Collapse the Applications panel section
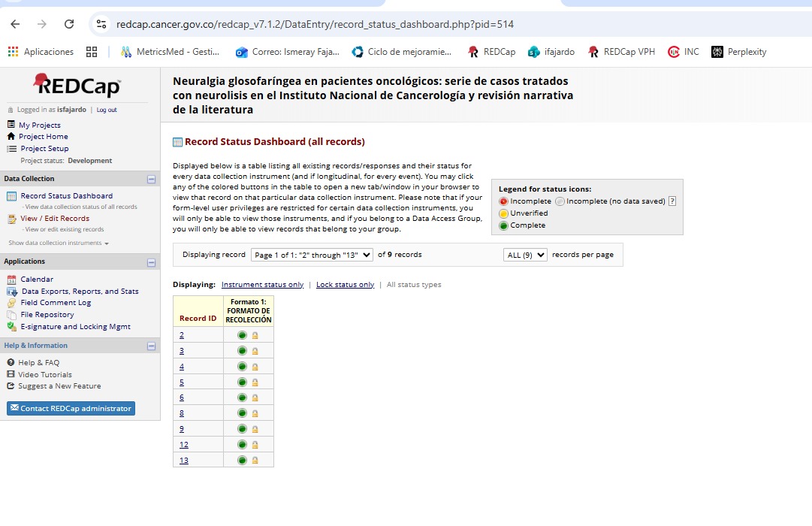Screen dimensions: 812x526 151,262
